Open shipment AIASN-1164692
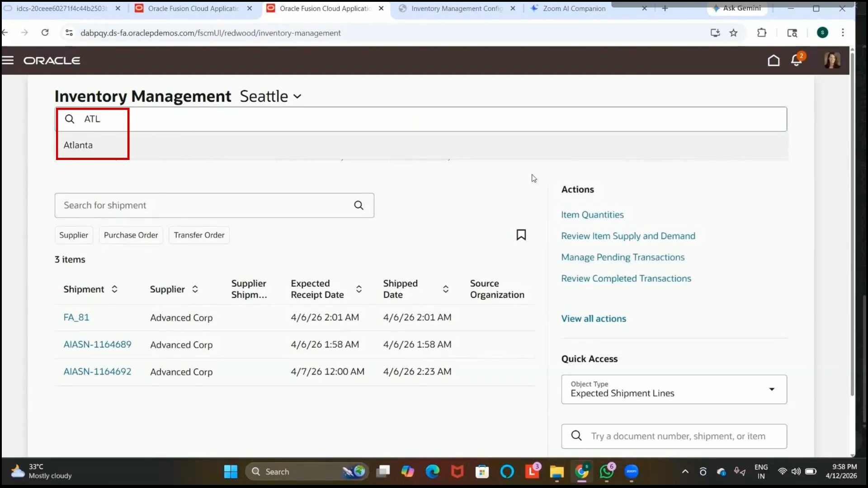Screen dimensions: 868x488 [x=97, y=371]
